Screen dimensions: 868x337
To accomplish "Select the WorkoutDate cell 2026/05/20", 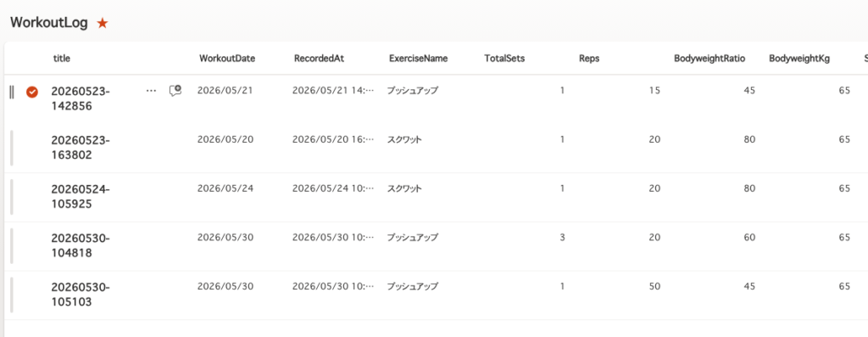I will (x=225, y=139).
